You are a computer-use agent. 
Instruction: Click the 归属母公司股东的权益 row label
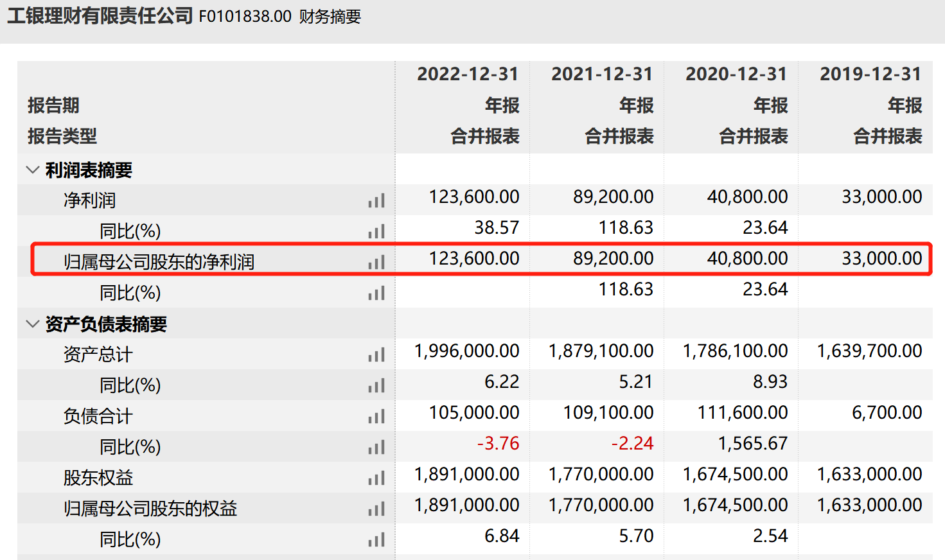tap(150, 509)
